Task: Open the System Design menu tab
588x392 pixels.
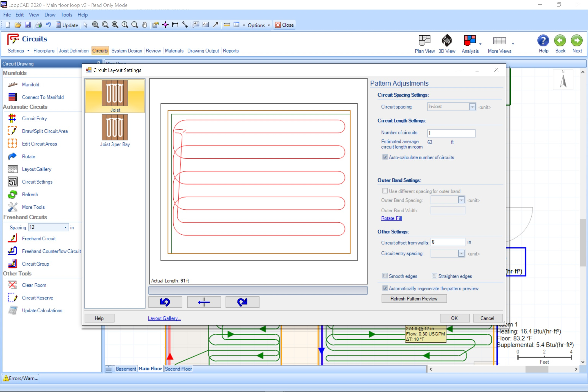Action: pyautogui.click(x=127, y=51)
